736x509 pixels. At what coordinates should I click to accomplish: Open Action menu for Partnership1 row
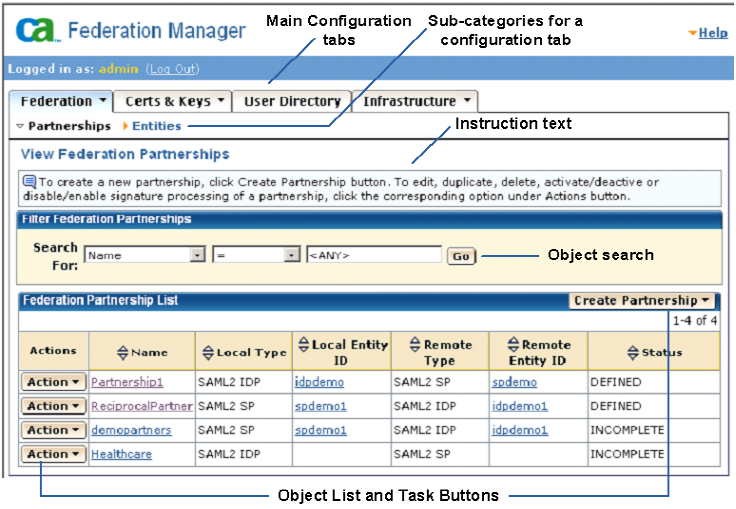(x=53, y=382)
